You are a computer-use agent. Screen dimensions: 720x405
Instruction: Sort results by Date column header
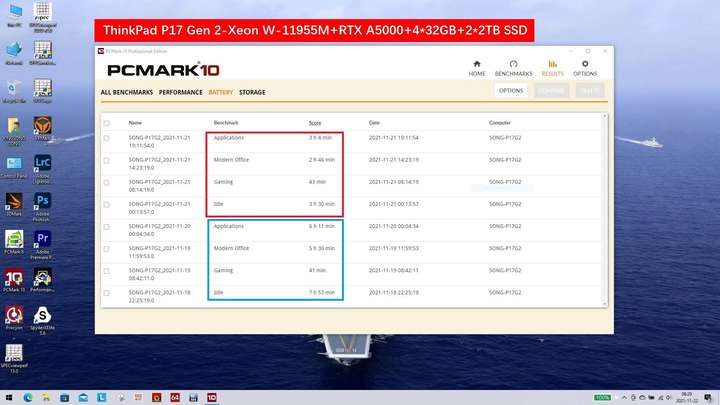click(374, 123)
